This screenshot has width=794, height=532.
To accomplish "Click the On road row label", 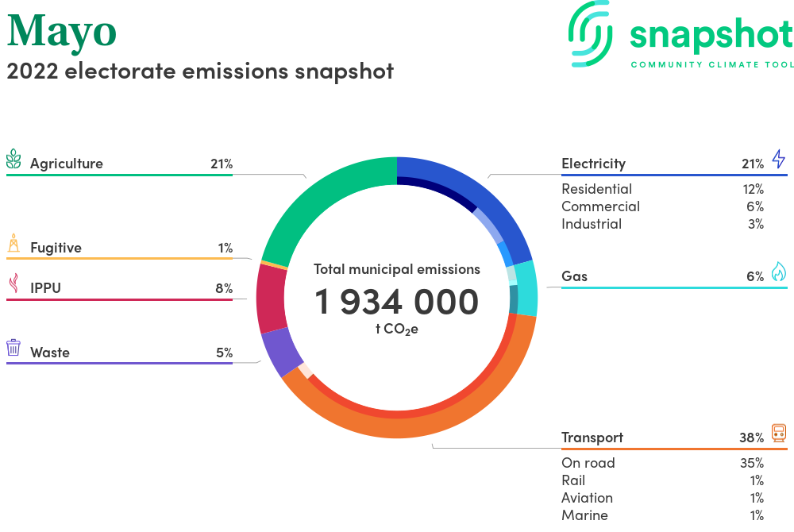I will coord(588,463).
